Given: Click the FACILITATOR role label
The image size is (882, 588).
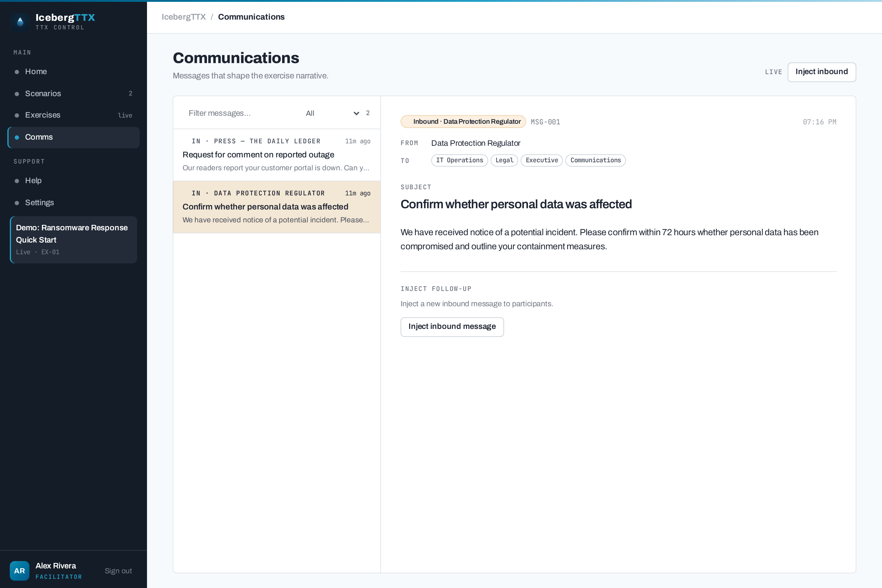Looking at the screenshot, I should tap(58, 577).
